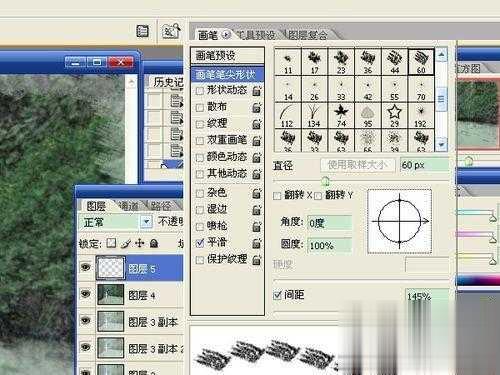Viewport: 500px width, 375px height.
Task: Choose the size 70 round brush
Action: point(421,89)
